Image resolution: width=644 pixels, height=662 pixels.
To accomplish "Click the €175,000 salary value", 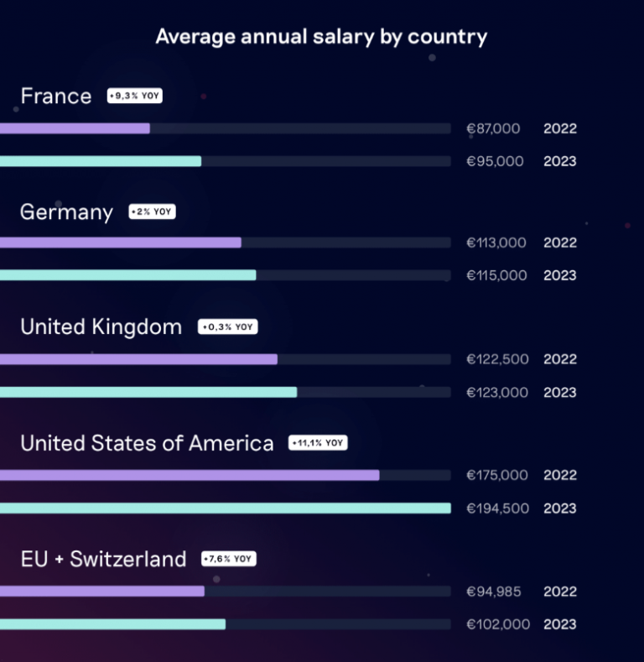I will point(497,475).
